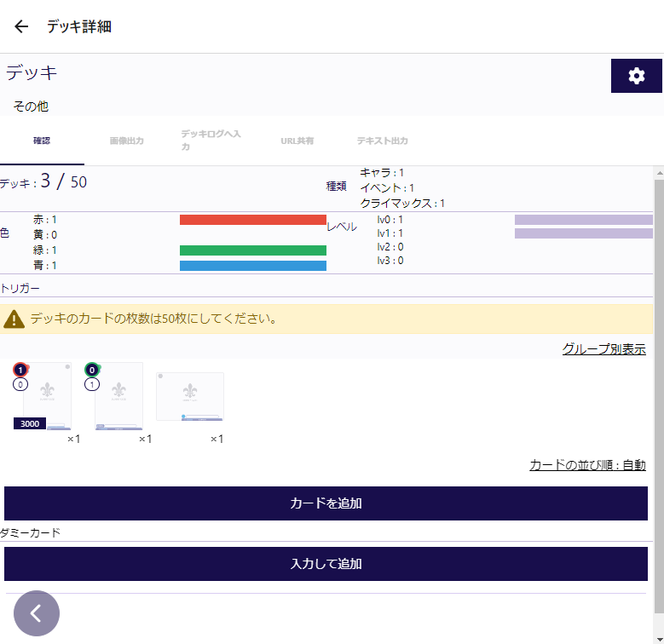Change card sort order カードの並び順：自動
This screenshot has width=664, height=644.
[588, 465]
